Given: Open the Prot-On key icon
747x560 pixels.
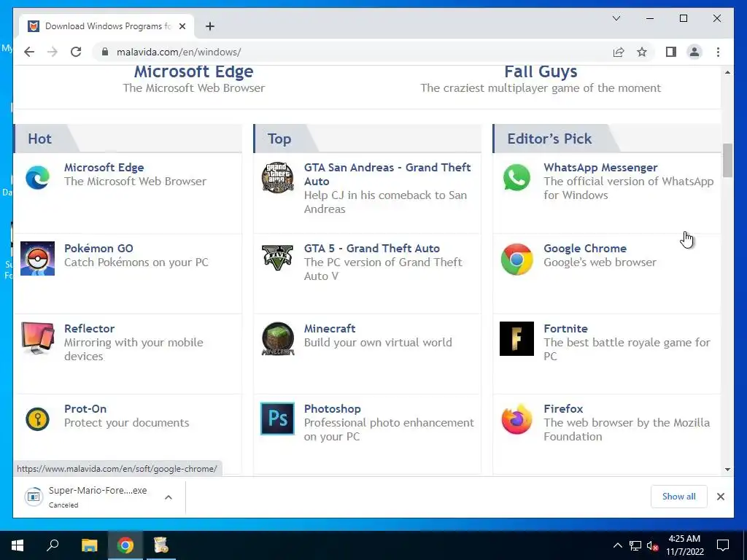Looking at the screenshot, I should (x=38, y=419).
